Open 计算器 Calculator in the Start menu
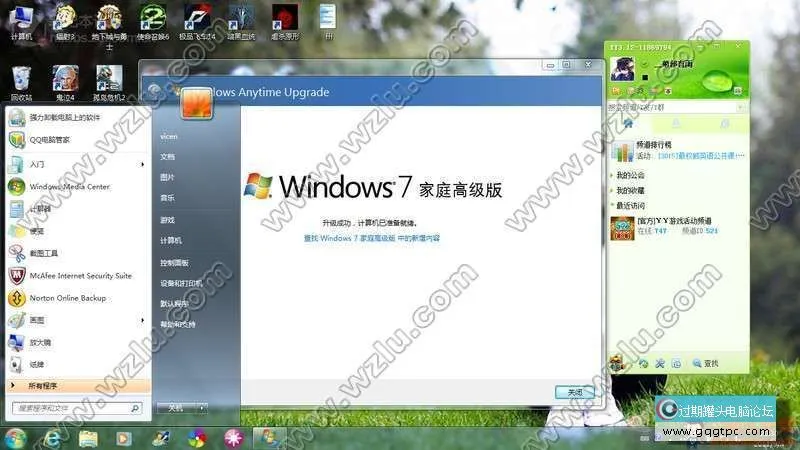 (77, 209)
